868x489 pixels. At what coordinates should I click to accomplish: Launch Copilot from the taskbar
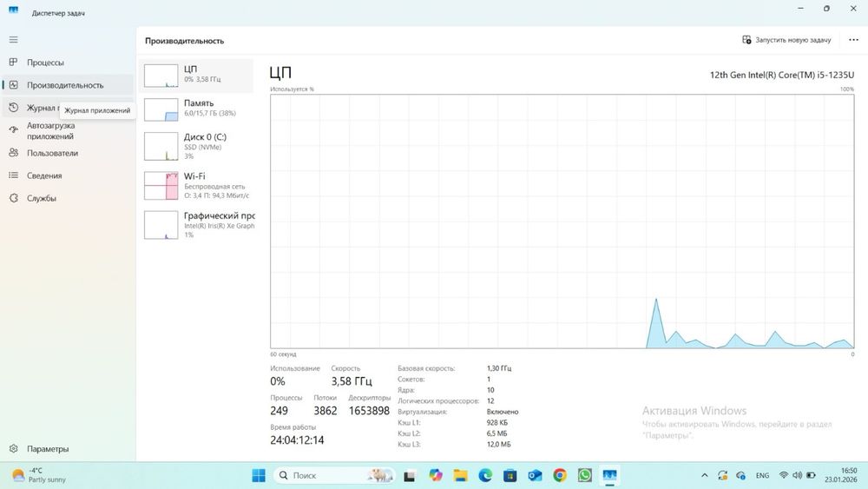pyautogui.click(x=435, y=475)
